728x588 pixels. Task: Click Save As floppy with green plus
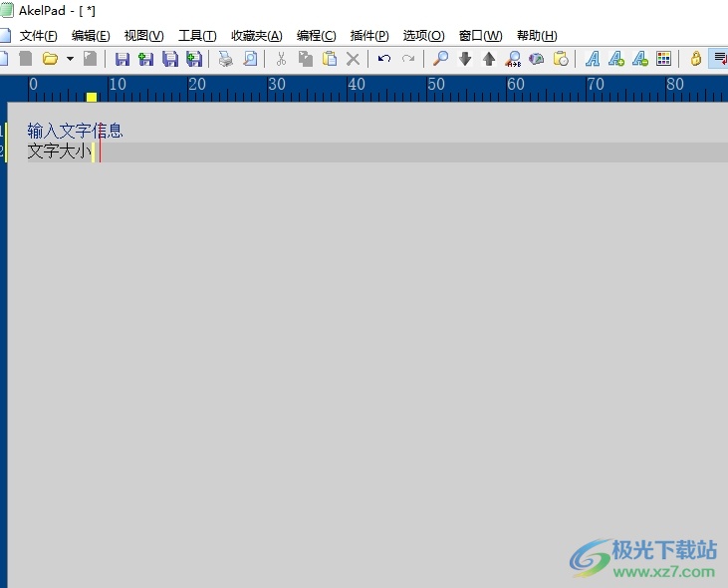click(x=145, y=59)
